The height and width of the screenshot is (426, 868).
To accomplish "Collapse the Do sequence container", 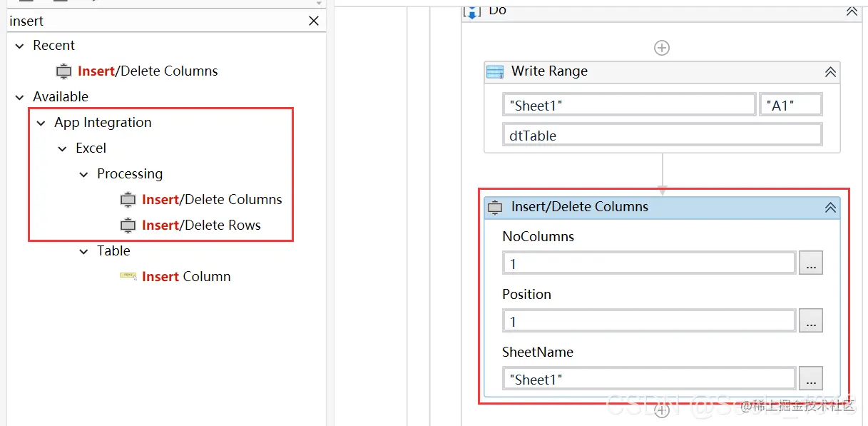I will [x=852, y=11].
